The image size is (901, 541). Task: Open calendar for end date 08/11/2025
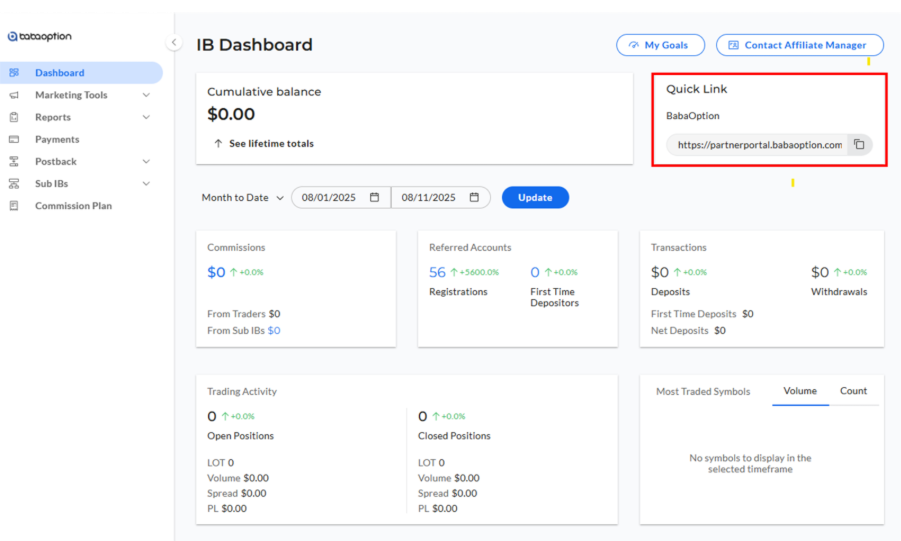(474, 198)
